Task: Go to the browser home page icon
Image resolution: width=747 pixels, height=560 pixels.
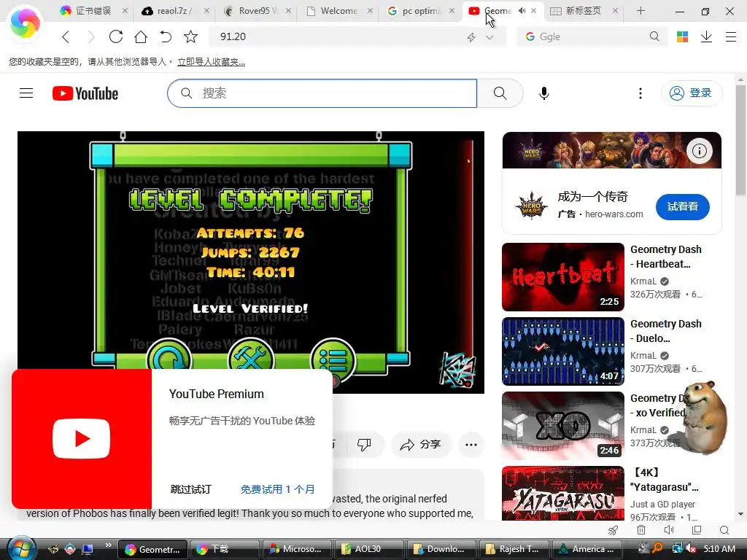Action: (x=141, y=36)
